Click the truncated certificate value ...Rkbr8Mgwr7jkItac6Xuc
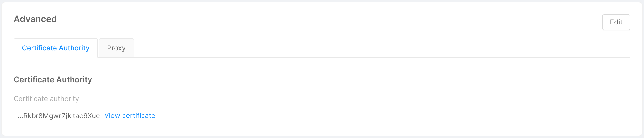Image resolution: width=644 pixels, height=138 pixels. [x=58, y=116]
